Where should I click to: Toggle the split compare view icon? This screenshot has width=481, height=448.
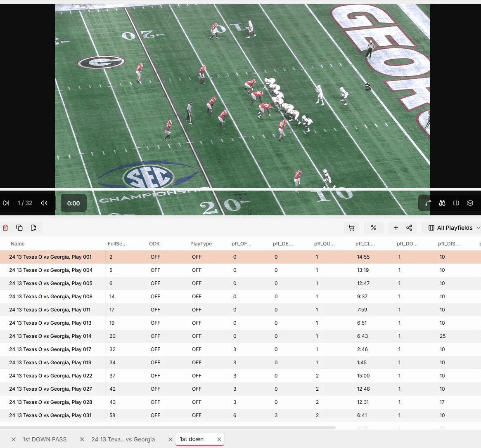(456, 203)
